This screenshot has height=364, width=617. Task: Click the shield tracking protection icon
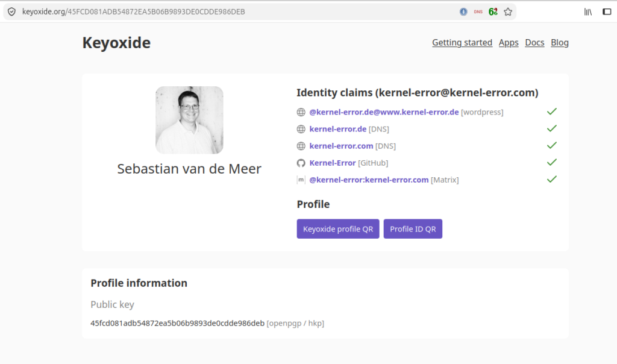[x=12, y=12]
